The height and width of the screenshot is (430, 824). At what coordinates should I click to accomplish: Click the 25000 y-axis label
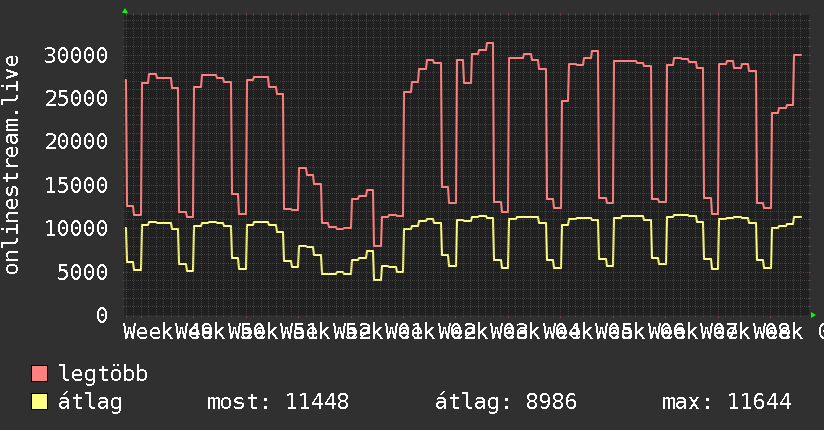click(x=76, y=98)
